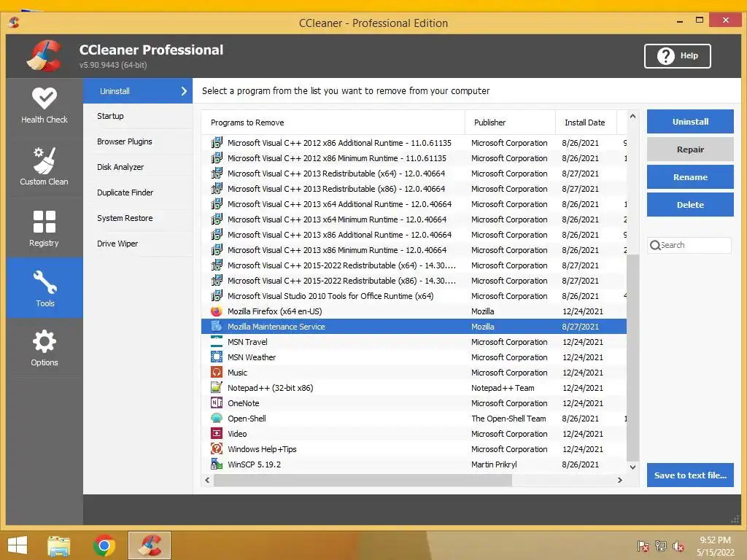
Task: Click the blue Uninstall button
Action: point(690,122)
